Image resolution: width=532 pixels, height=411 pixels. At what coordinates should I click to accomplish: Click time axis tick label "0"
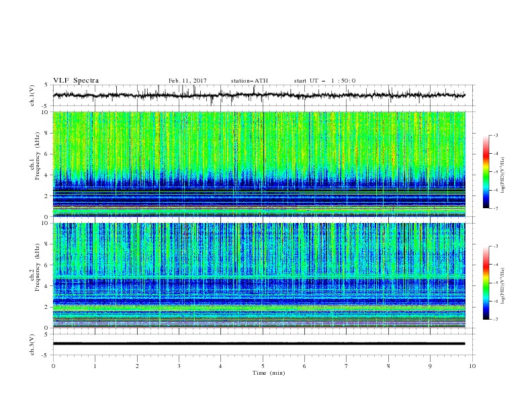click(53, 366)
